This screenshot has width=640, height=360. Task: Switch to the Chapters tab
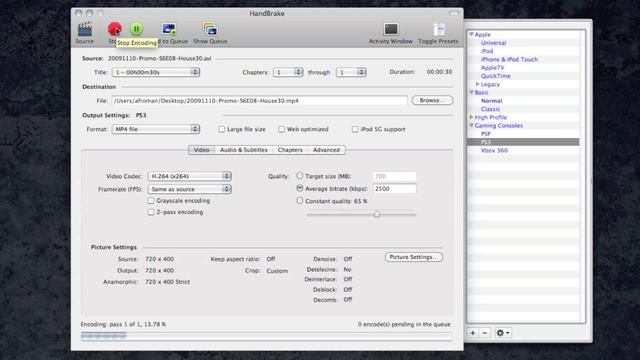[x=290, y=150]
